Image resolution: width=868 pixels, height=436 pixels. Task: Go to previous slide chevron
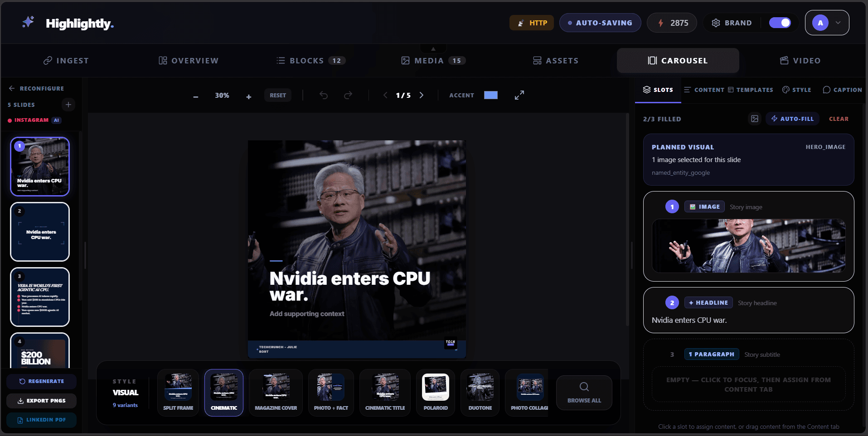click(x=385, y=95)
